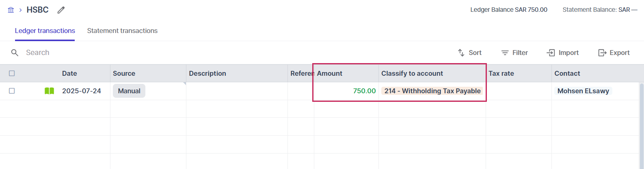This screenshot has width=644, height=169.
Task: Click the pencil icon to rename HSBC
Action: (x=61, y=10)
